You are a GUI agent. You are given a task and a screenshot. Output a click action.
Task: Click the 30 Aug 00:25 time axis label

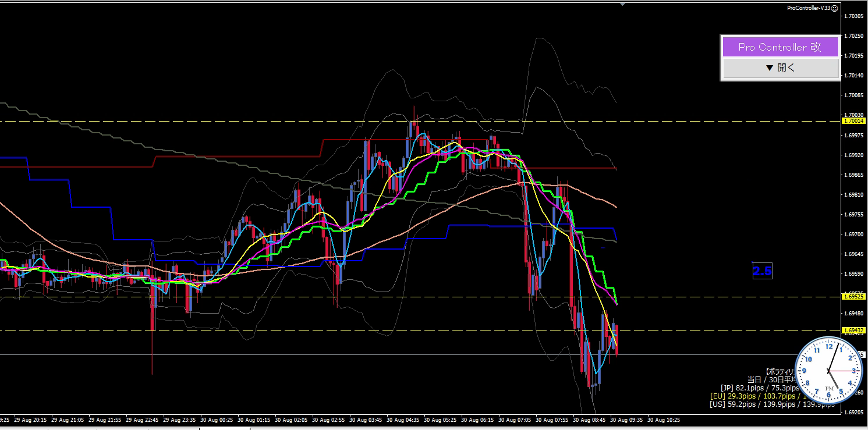(217, 420)
